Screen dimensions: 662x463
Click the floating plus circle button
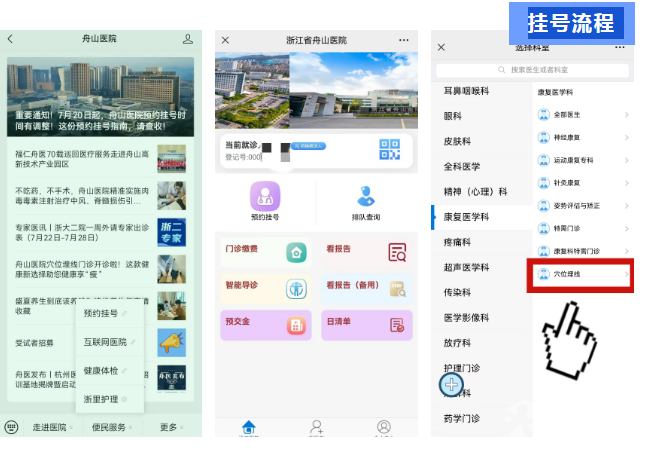pyautogui.click(x=451, y=385)
